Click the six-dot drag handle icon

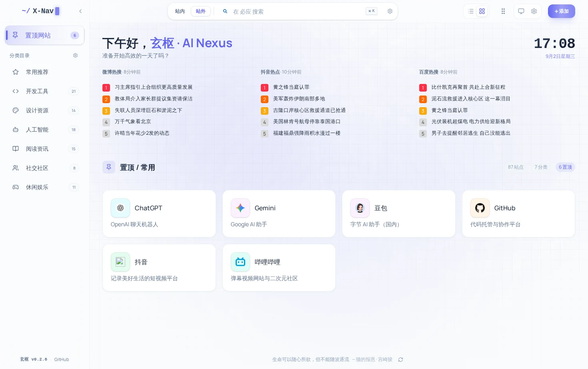(503, 11)
